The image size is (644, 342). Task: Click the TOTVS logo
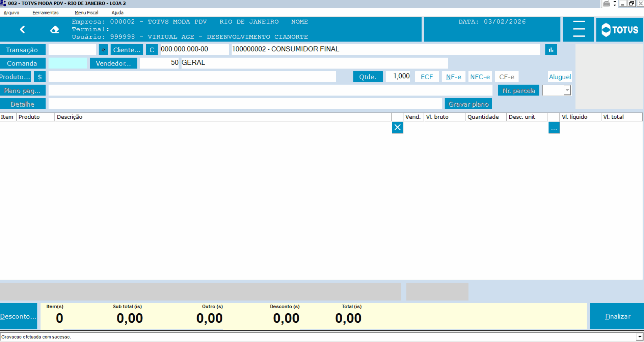620,30
